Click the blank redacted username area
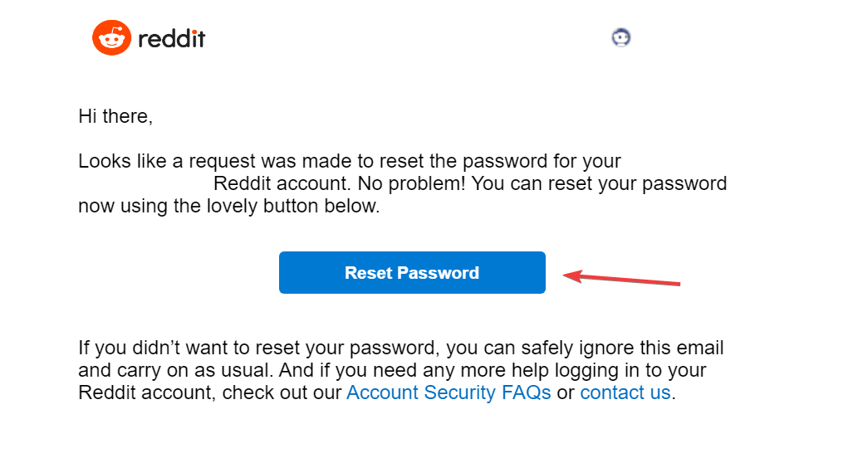This screenshot has height=463, width=868. [x=145, y=183]
